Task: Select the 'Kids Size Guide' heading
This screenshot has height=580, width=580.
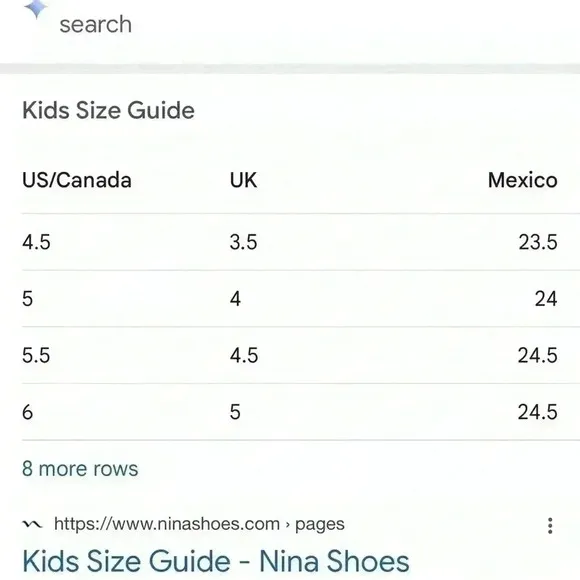Action: tap(108, 110)
